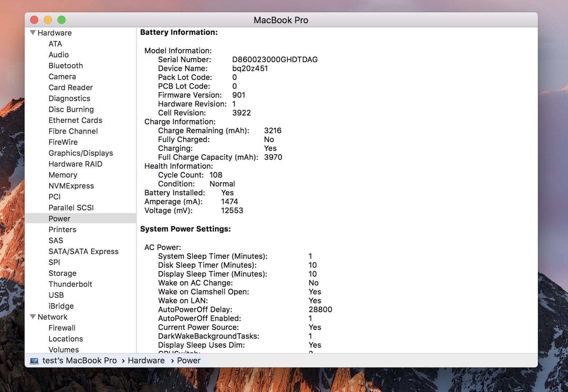Click the Amperage value 1474
The height and width of the screenshot is (392, 568).
point(230,202)
